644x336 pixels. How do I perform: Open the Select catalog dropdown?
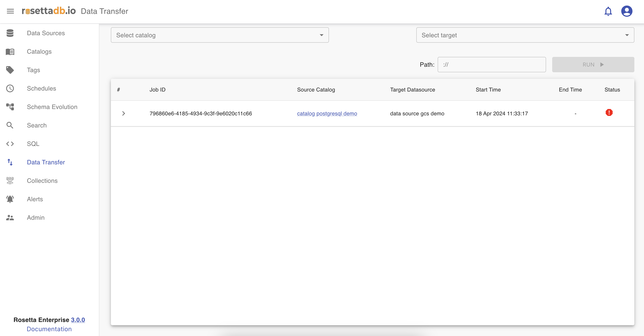click(x=219, y=35)
